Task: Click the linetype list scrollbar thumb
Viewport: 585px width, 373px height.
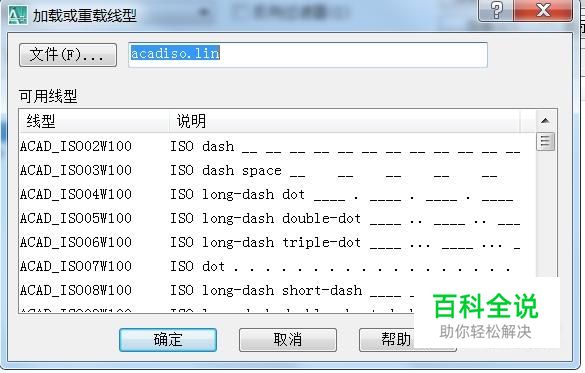Action: (x=545, y=141)
